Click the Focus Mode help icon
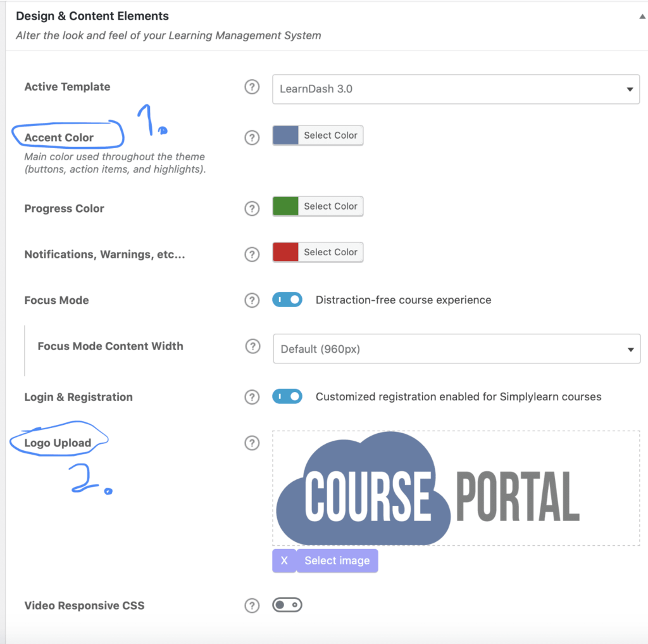The height and width of the screenshot is (644, 648). point(252,300)
